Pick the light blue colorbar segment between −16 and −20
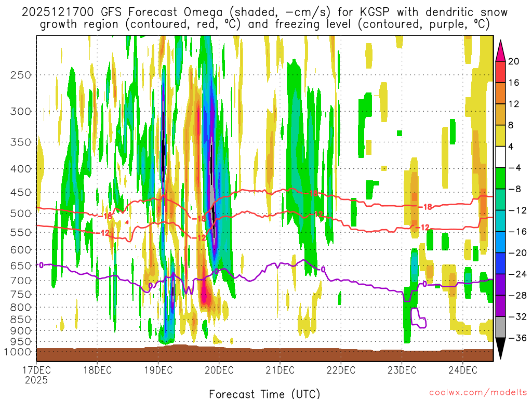Image resolution: width=532 pixels, height=399 pixels. 500,242
